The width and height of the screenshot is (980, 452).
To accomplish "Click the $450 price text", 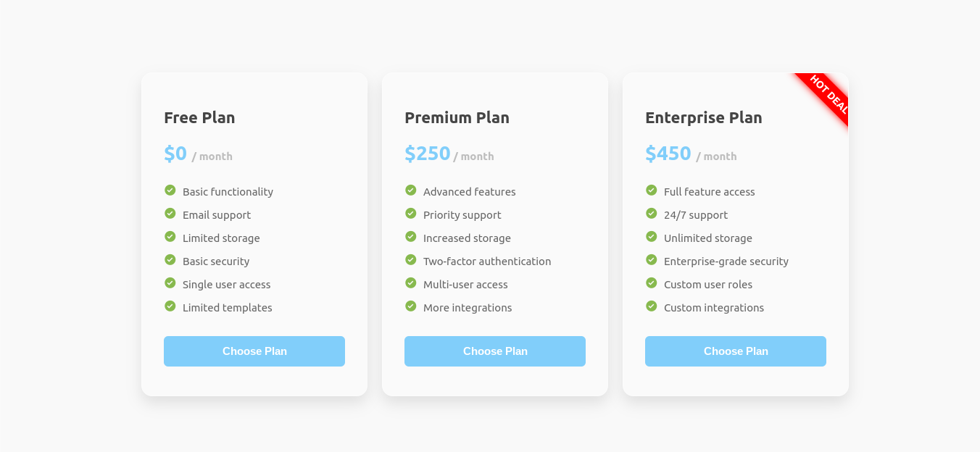I will pyautogui.click(x=668, y=153).
